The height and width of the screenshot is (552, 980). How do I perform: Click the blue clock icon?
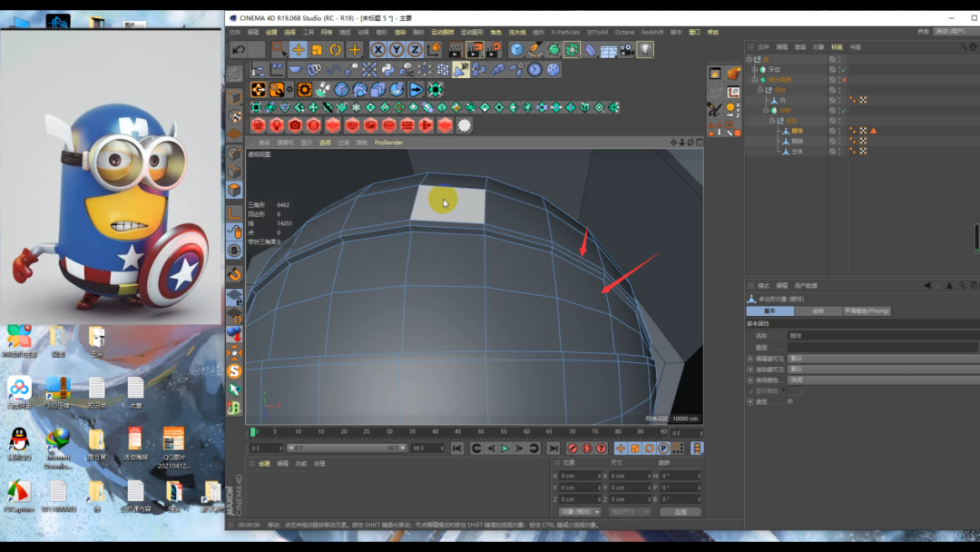point(534,69)
